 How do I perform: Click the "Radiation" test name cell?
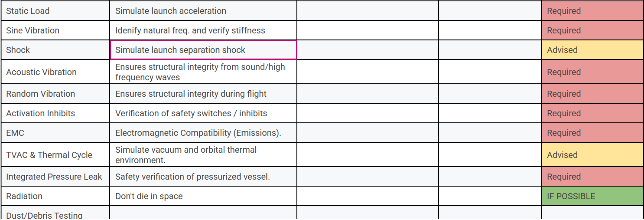(x=55, y=196)
